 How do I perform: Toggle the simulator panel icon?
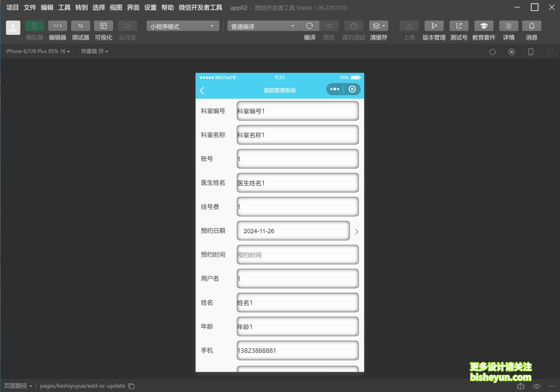pyautogui.click(x=34, y=26)
